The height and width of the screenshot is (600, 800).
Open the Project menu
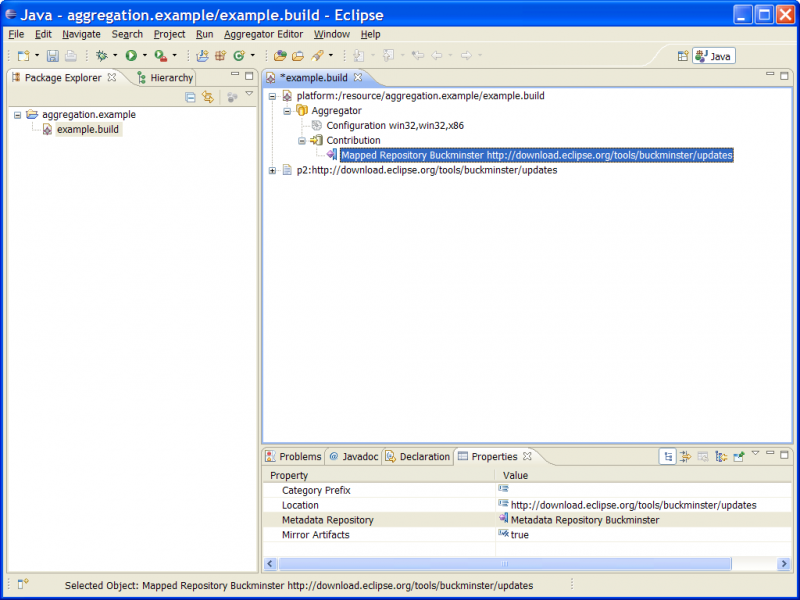169,34
